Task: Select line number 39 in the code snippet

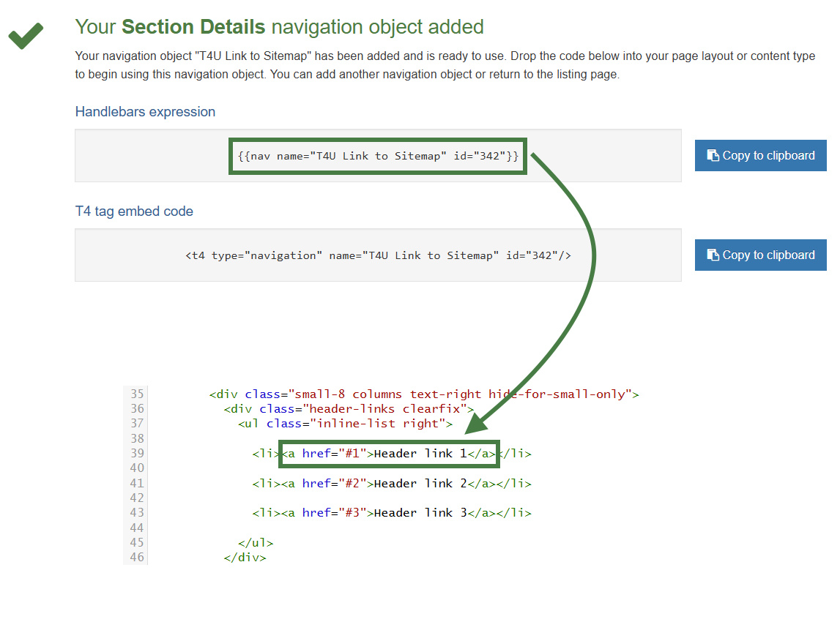Action: click(136, 453)
